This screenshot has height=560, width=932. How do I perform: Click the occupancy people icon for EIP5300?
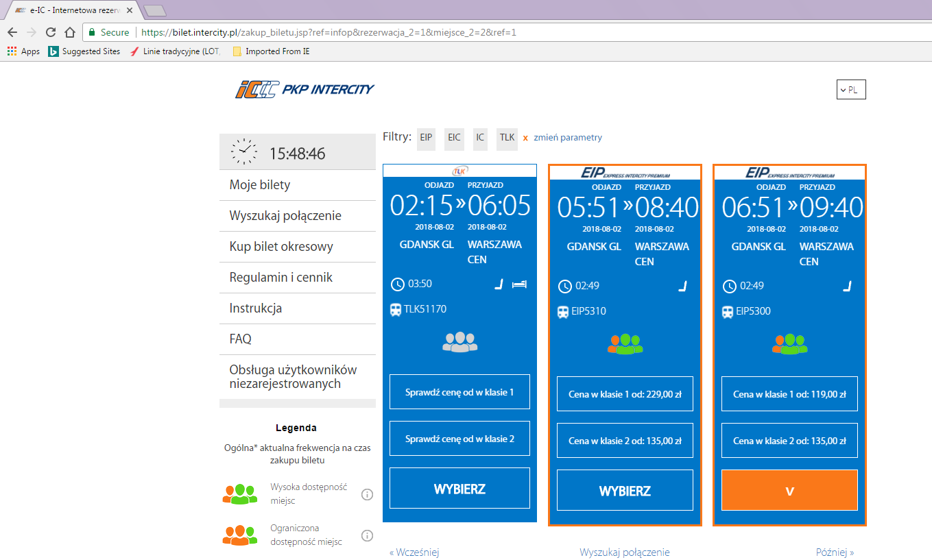(790, 344)
